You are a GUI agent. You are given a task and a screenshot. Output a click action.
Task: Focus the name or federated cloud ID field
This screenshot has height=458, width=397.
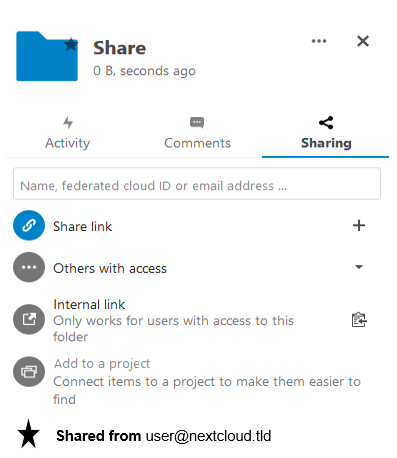pyautogui.click(x=197, y=184)
